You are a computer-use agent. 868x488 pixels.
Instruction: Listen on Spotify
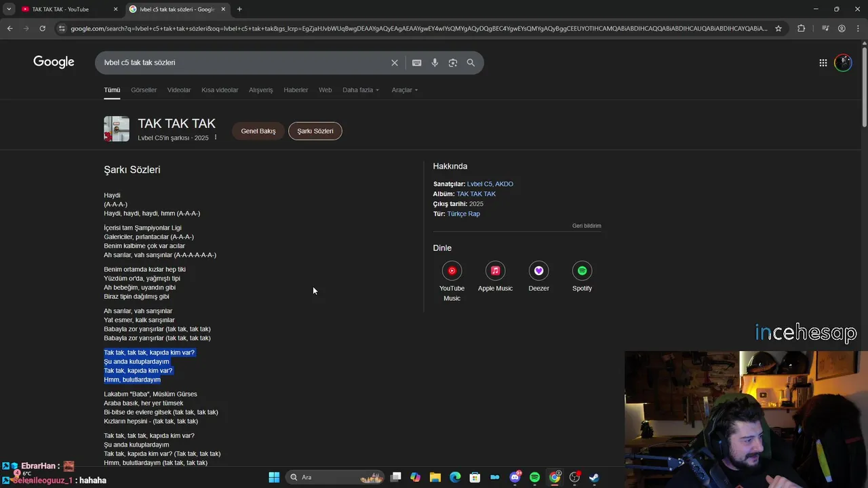point(582,277)
